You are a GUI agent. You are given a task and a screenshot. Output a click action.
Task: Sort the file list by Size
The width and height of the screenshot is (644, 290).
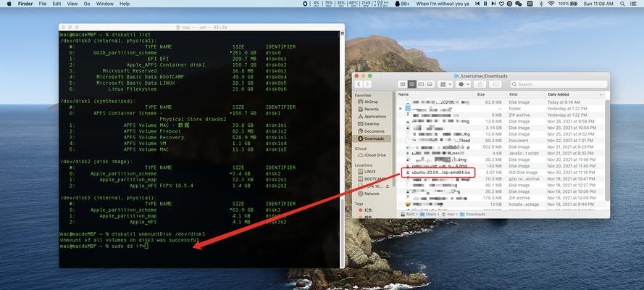point(489,94)
